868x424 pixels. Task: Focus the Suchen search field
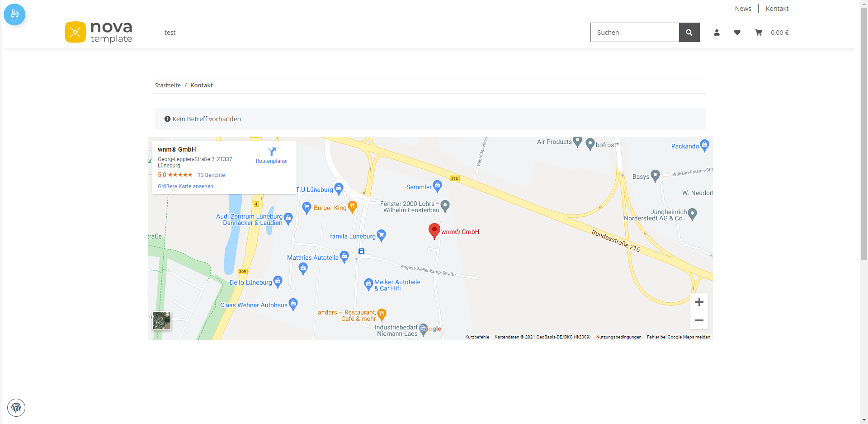pyautogui.click(x=635, y=33)
